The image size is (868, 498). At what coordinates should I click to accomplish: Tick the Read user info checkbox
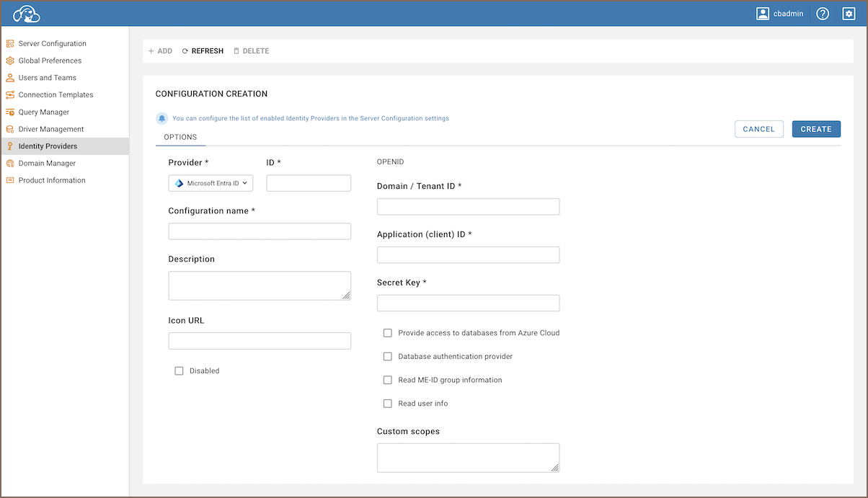388,404
